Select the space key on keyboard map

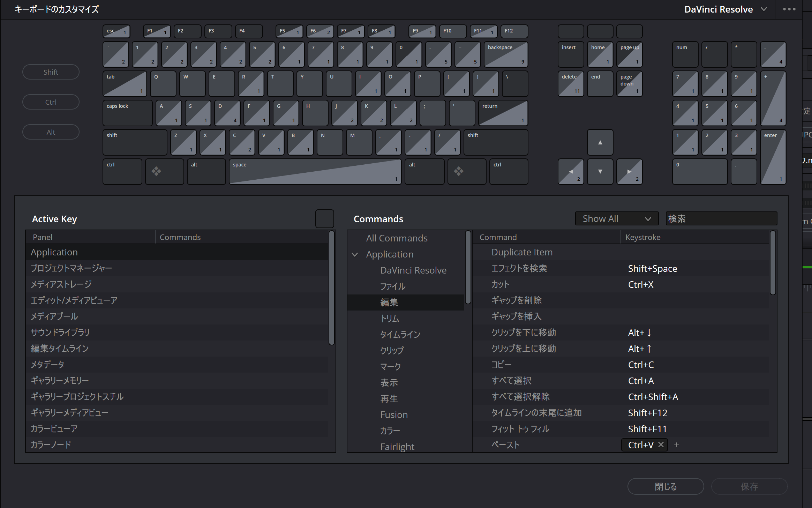pos(315,171)
